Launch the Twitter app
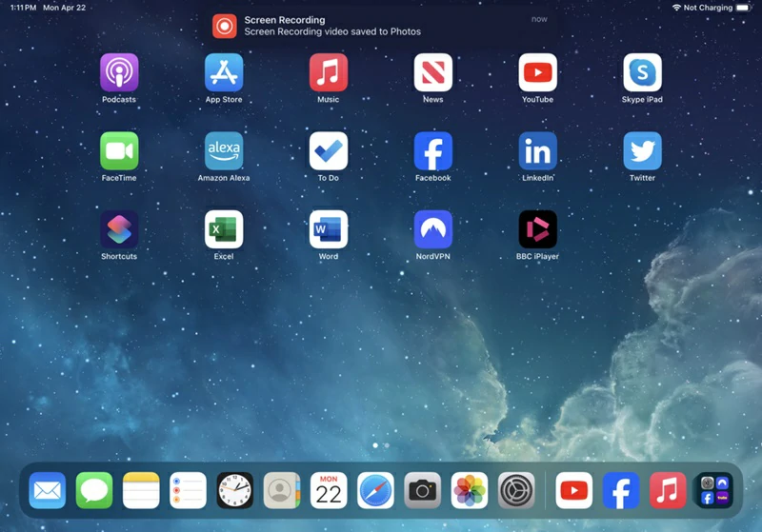 coord(642,151)
